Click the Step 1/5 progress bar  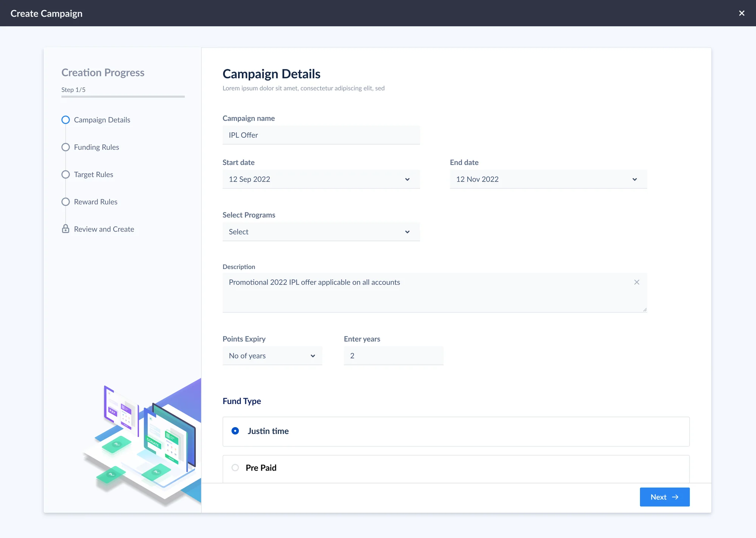pyautogui.click(x=123, y=96)
